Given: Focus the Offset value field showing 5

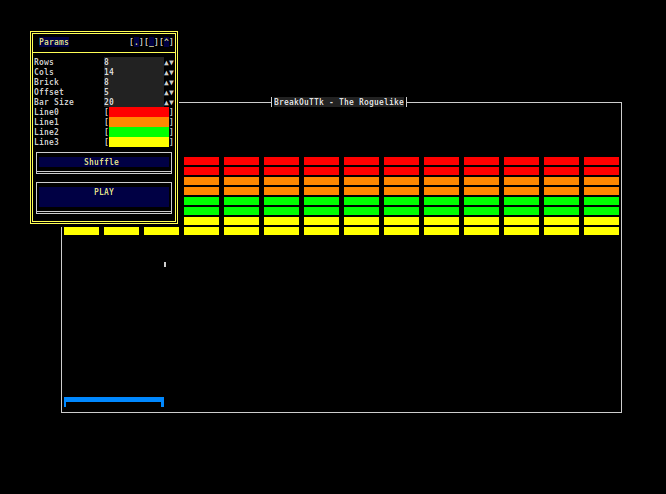Looking at the screenshot, I should point(134,92).
